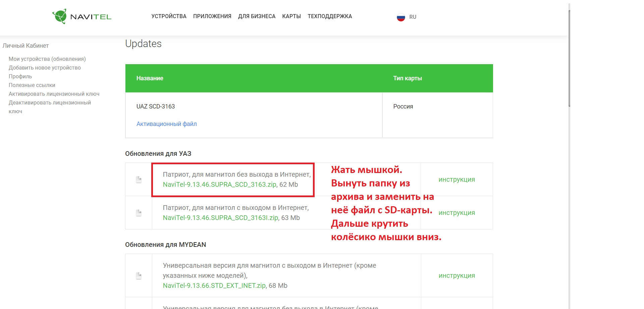The height and width of the screenshot is (309, 644).
Task: Open the УСТРОЙСТВА menu
Action: point(169,16)
